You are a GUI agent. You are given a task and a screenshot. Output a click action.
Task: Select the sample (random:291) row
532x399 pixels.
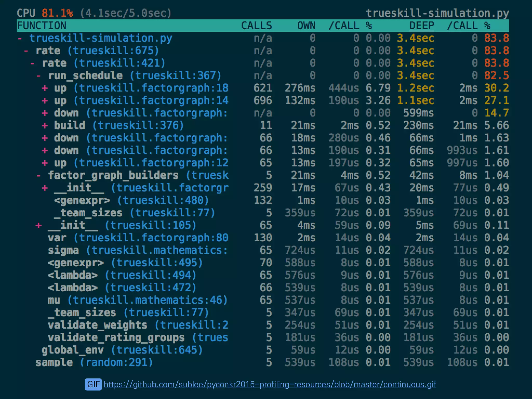tap(263, 363)
